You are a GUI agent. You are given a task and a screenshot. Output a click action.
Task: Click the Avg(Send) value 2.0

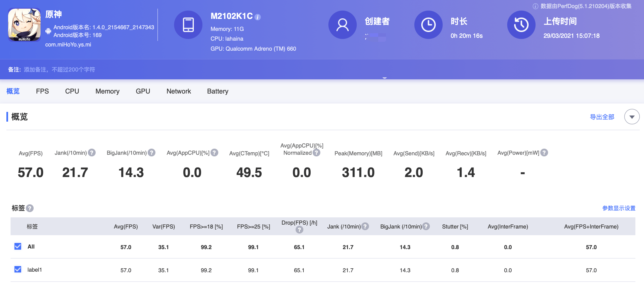pos(414,172)
